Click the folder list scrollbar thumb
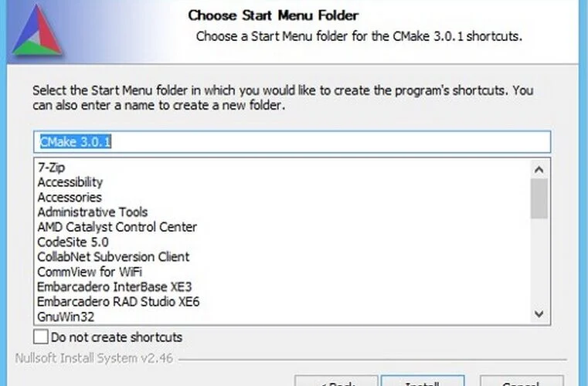The height and width of the screenshot is (386, 588). [x=539, y=198]
